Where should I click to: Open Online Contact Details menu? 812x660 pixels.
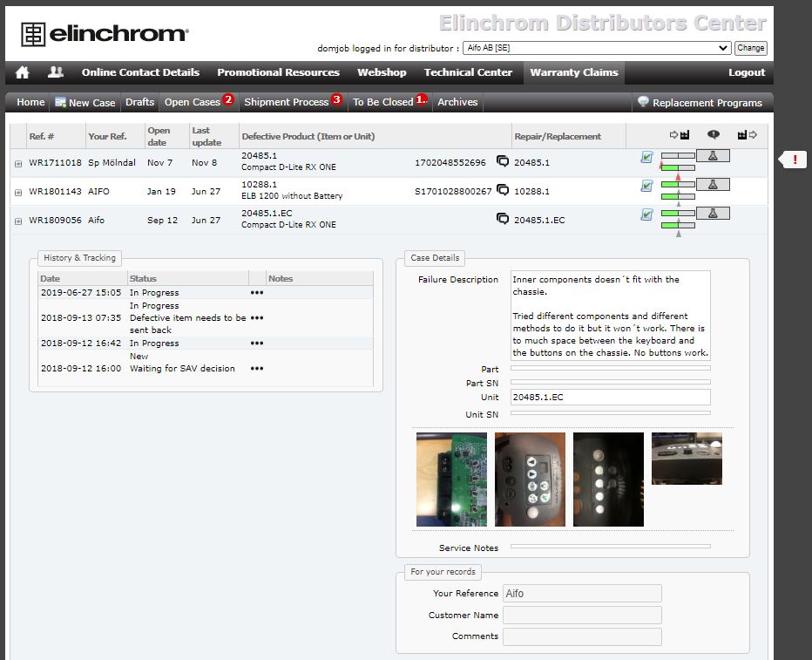(140, 72)
